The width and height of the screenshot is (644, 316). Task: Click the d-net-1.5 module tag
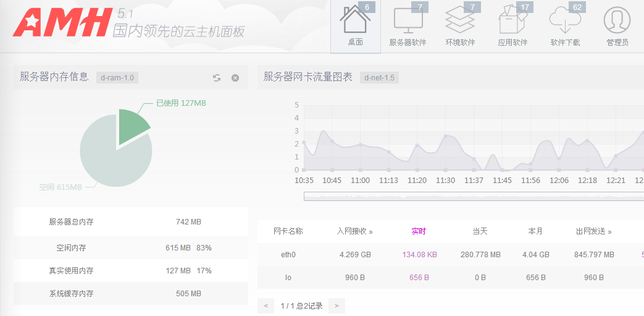(x=379, y=78)
